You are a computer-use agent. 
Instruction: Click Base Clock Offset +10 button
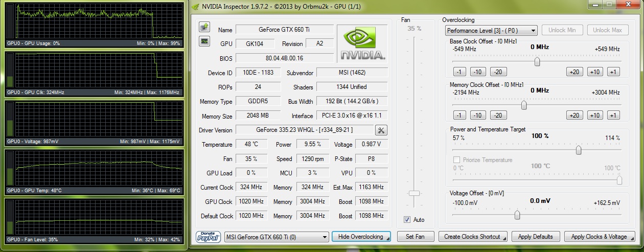click(x=595, y=72)
